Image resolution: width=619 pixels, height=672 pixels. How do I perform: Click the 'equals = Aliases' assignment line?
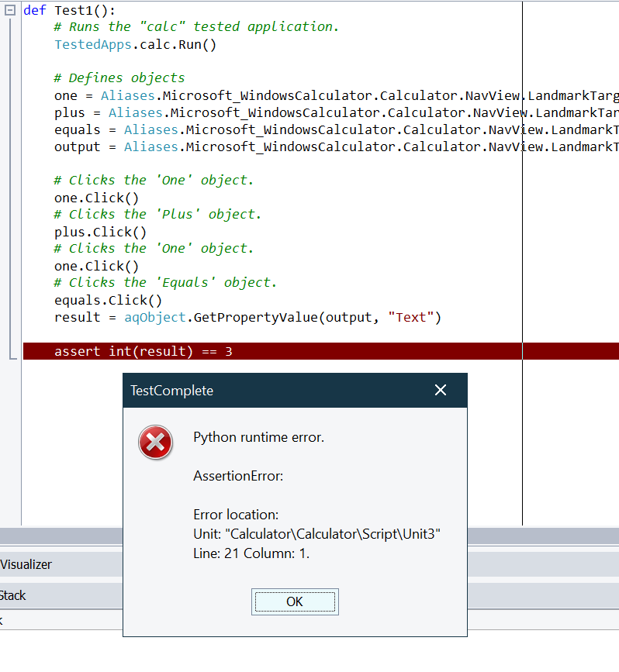(x=337, y=130)
